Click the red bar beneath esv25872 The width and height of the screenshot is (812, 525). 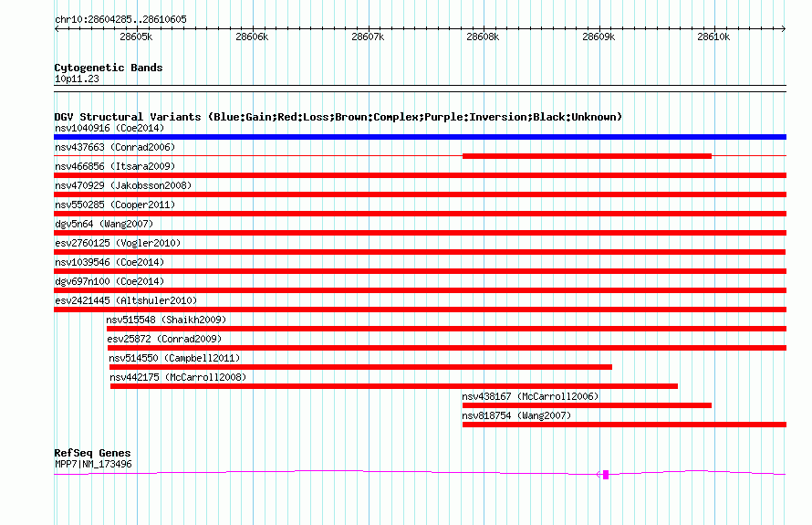(x=447, y=348)
